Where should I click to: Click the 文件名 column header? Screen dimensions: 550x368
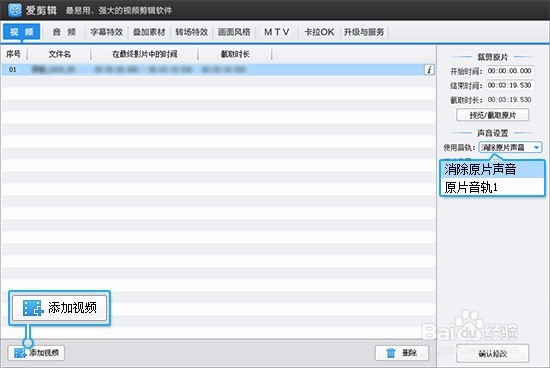coord(60,54)
